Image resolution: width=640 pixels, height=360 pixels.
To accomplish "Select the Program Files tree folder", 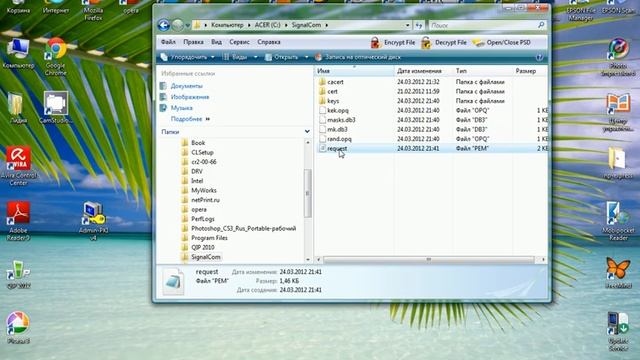I will coord(209,238).
